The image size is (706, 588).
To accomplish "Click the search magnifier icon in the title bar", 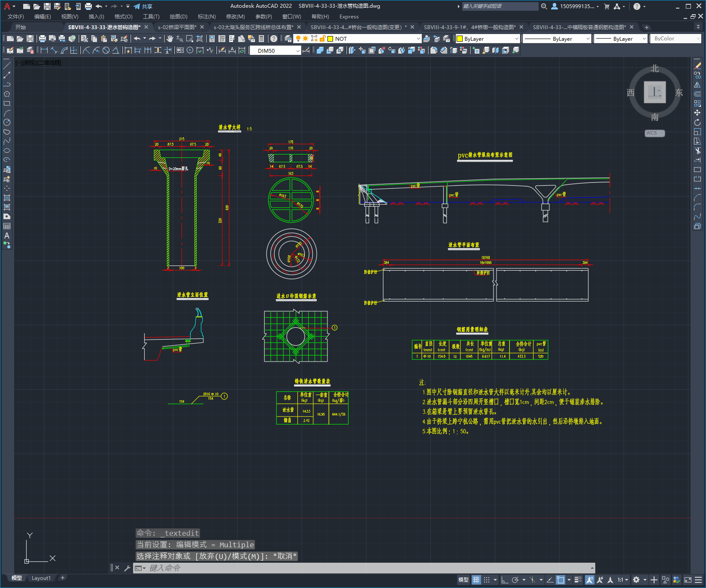I will [544, 6].
